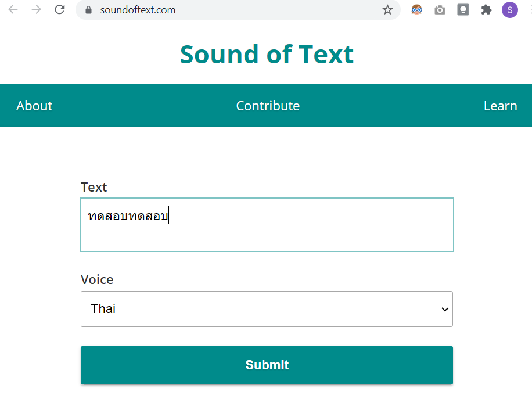Screen dimensions: 532x399
Task: Open the purple S profile avatar
Action: 509,10
